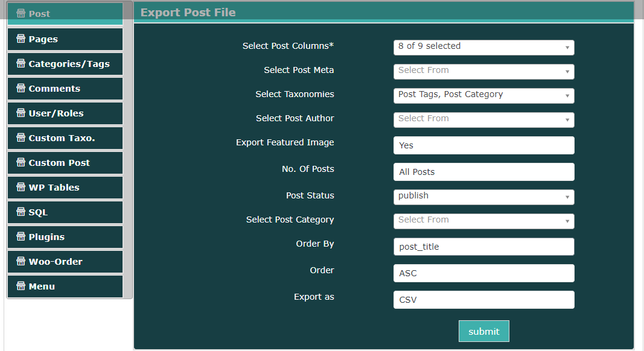Select the Plugins grid icon

click(21, 236)
